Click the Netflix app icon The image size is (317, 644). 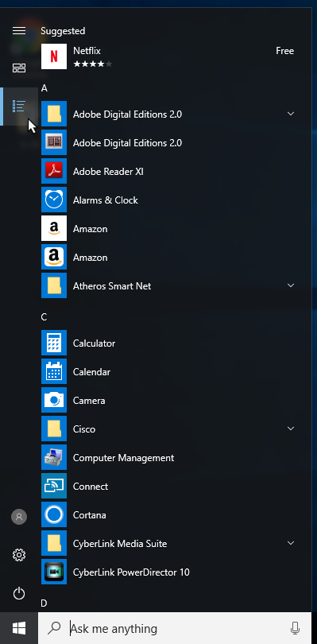click(x=54, y=56)
